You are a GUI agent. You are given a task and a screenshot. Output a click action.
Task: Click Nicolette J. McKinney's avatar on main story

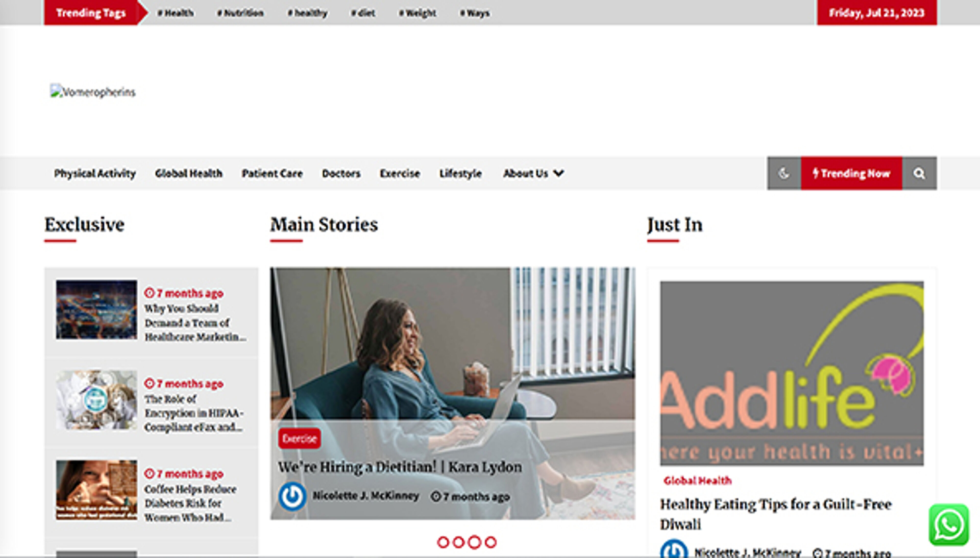(292, 496)
